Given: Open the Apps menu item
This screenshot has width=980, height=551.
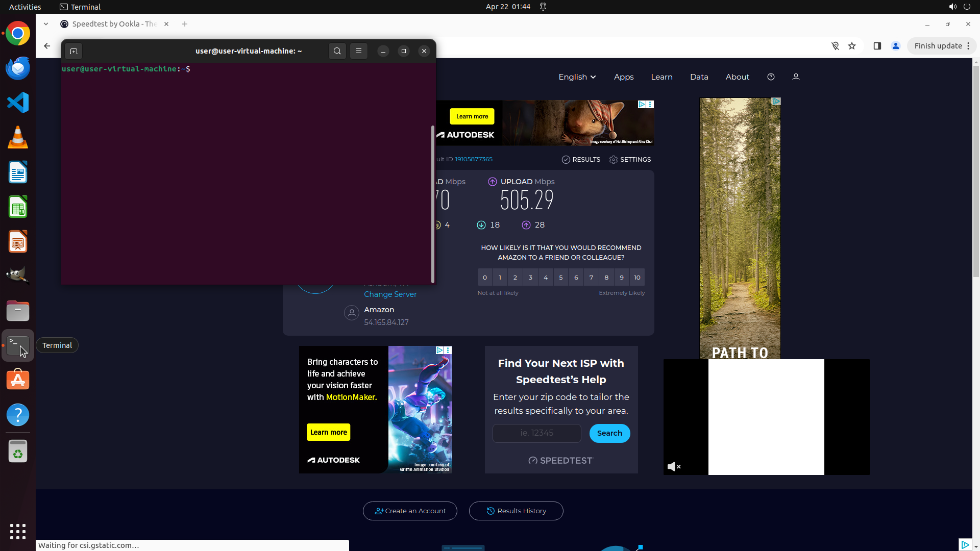Looking at the screenshot, I should [623, 77].
